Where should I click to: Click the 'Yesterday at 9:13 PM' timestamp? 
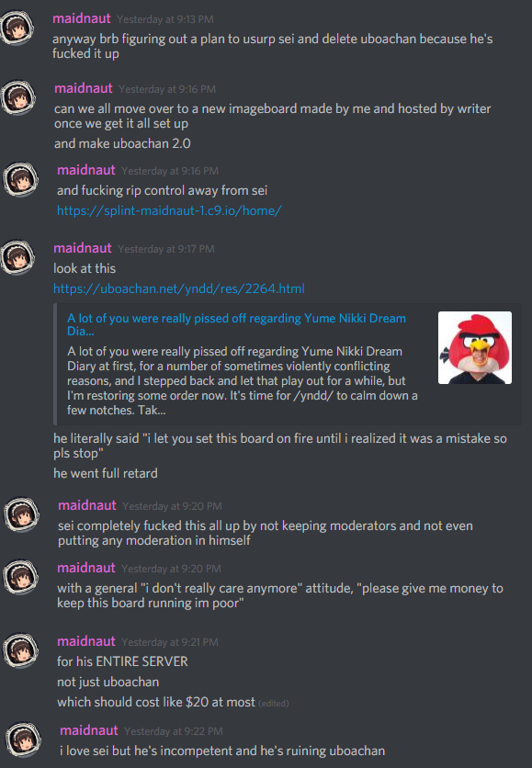pyautogui.click(x=165, y=19)
